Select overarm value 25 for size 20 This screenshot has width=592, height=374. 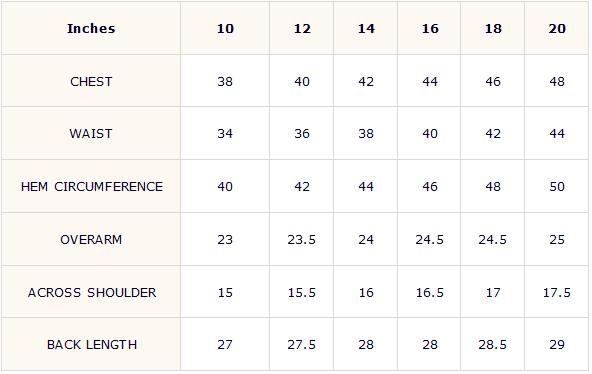[x=557, y=240]
